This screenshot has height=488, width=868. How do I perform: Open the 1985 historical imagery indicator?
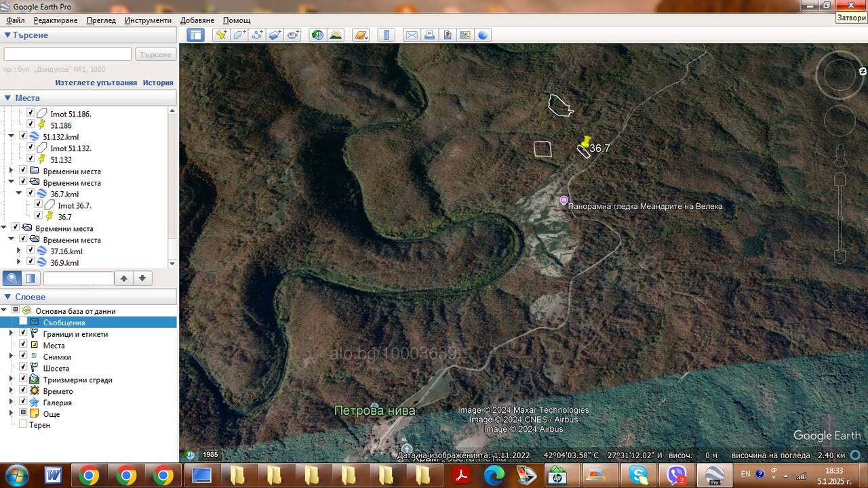(210, 455)
